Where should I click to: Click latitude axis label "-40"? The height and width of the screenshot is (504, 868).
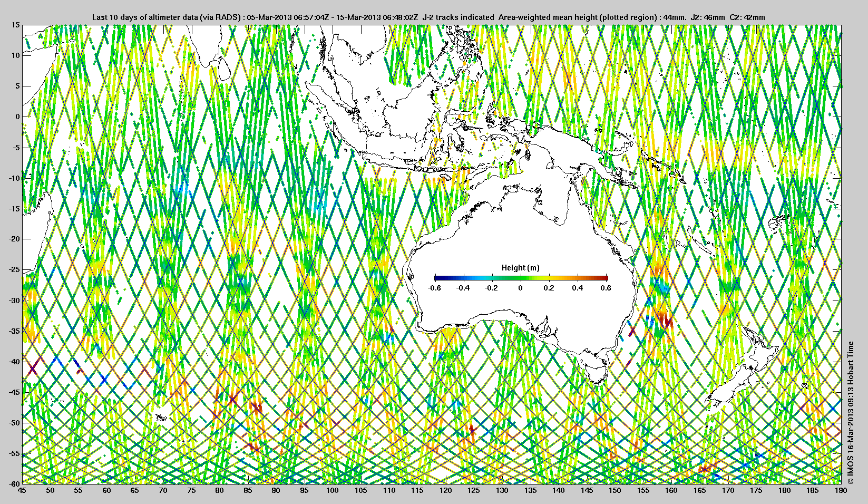[x=14, y=361]
